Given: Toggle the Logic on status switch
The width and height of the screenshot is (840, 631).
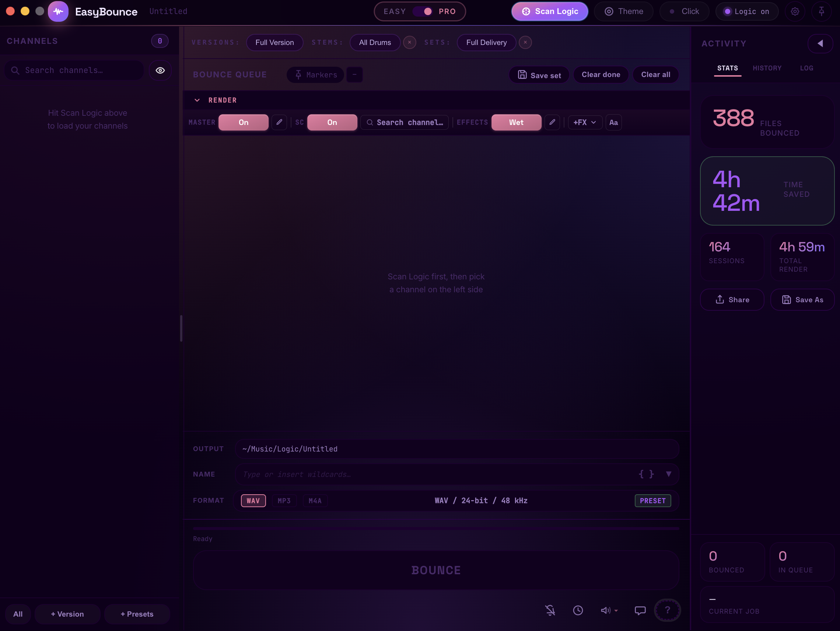Looking at the screenshot, I should pos(746,11).
